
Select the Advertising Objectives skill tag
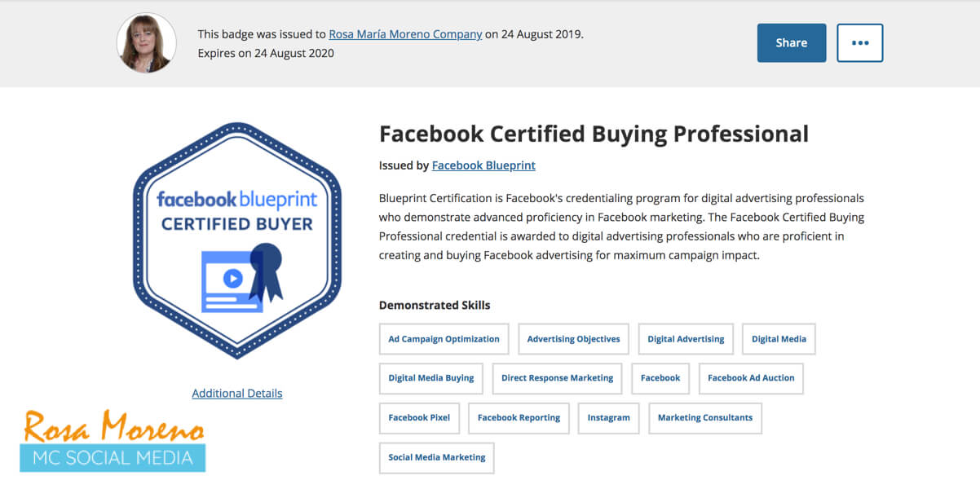(573, 338)
